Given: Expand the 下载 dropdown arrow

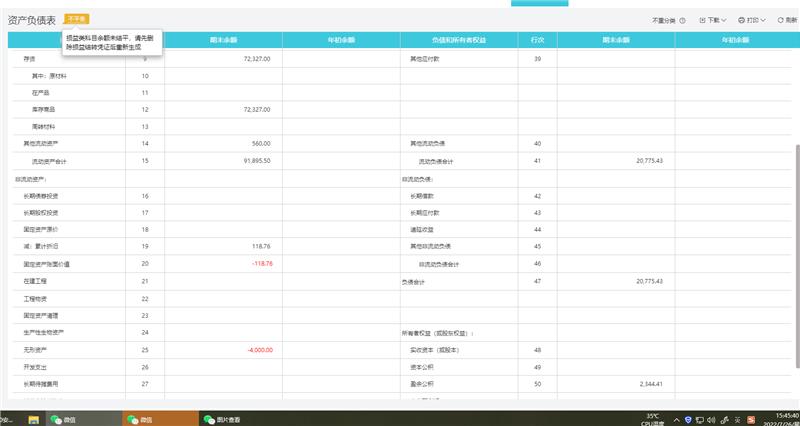Looking at the screenshot, I should 725,20.
